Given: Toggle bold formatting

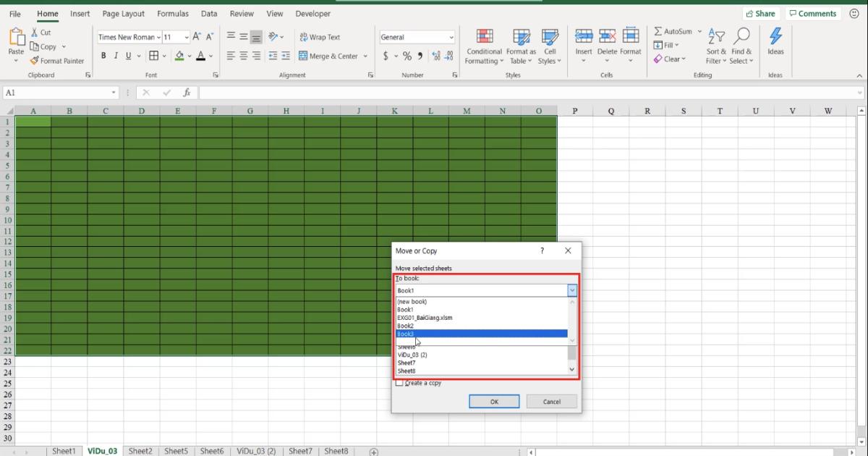Looking at the screenshot, I should click(103, 55).
